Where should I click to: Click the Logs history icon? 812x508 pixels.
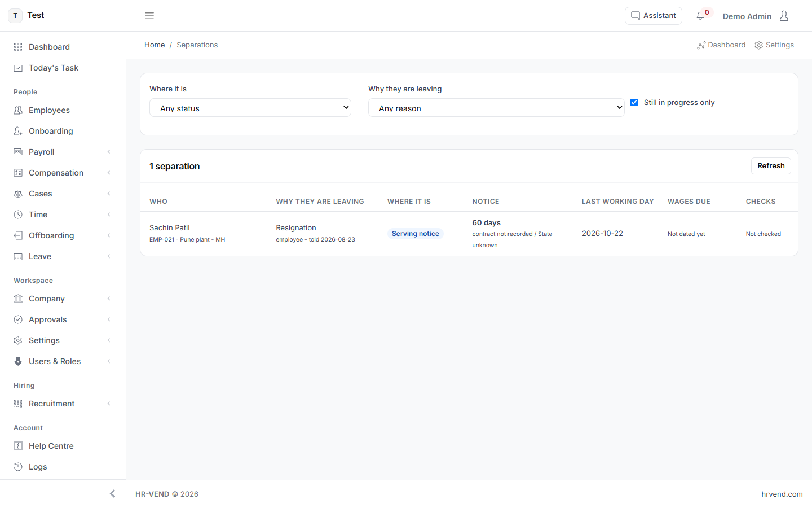tap(18, 467)
